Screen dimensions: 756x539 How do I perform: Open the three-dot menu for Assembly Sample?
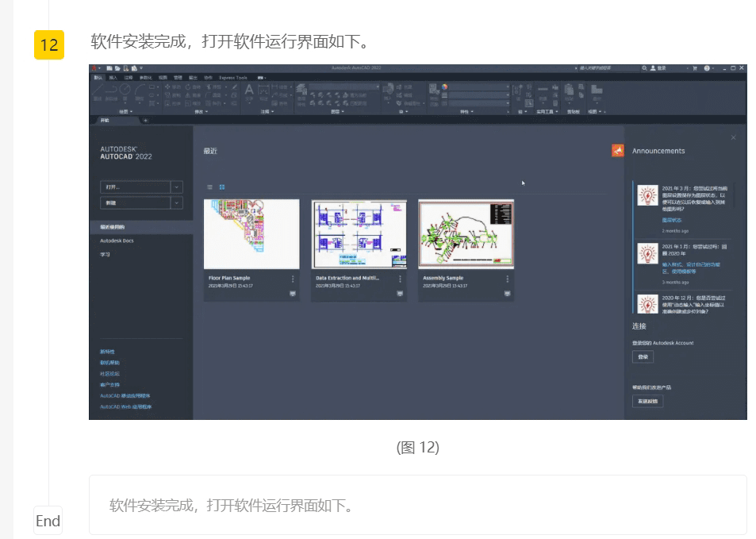pos(507,279)
